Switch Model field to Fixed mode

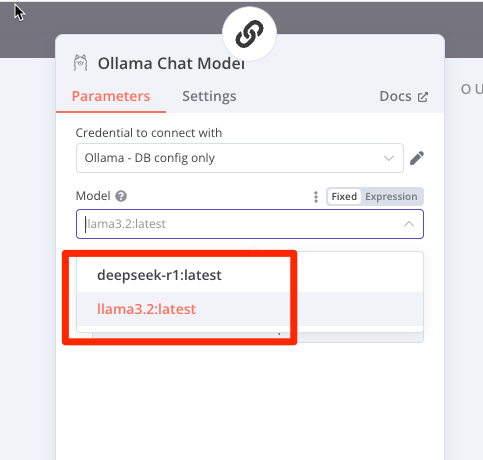344,196
